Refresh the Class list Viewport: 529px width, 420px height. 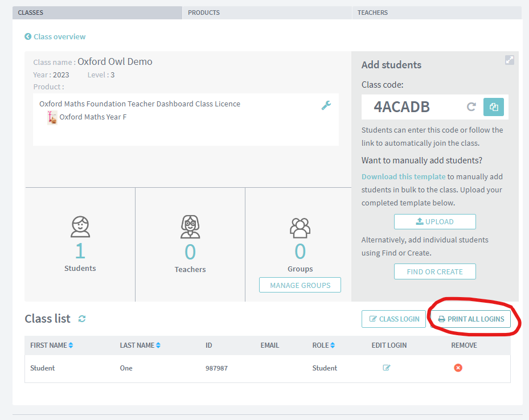click(x=81, y=319)
